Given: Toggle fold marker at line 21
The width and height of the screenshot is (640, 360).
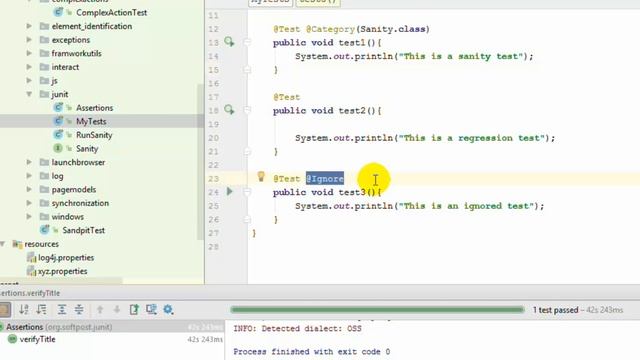Looking at the screenshot, I should coord(247,151).
